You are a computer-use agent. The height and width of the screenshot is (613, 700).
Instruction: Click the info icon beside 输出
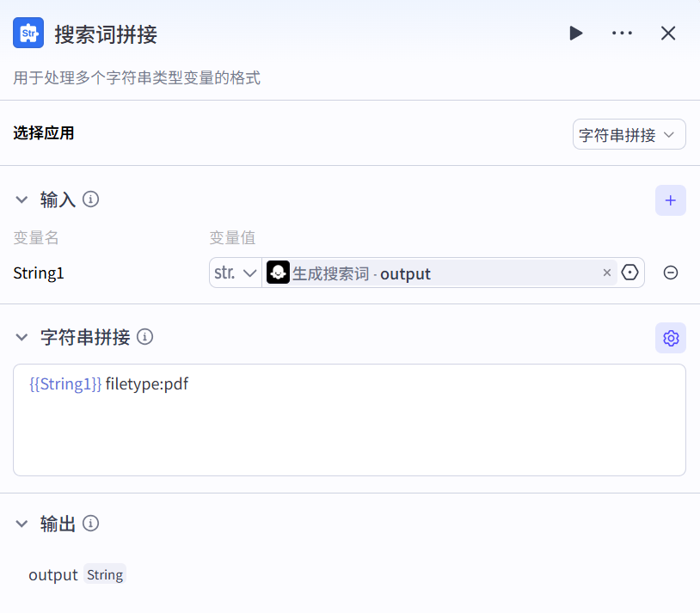90,523
